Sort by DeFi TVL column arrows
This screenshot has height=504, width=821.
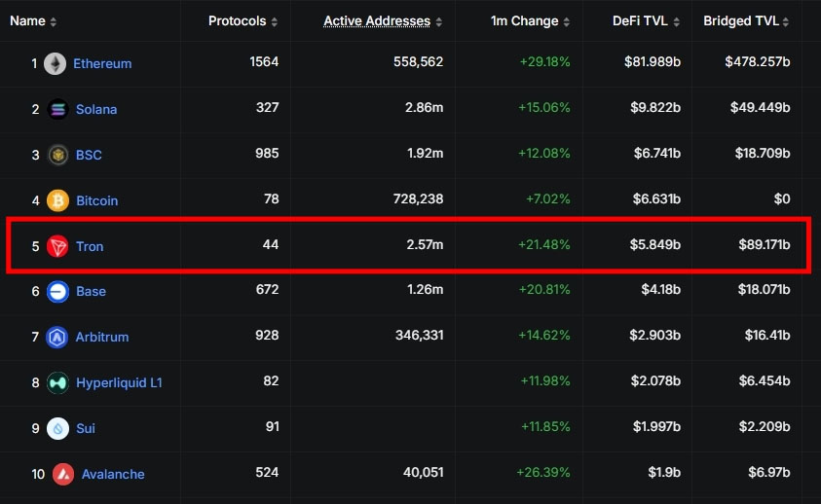[x=677, y=21]
